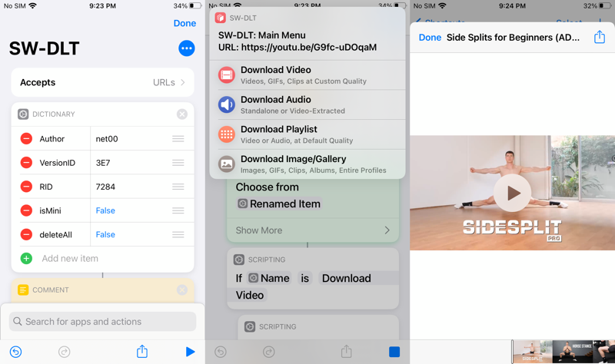Tap the undo icon in left toolbar
This screenshot has width=615, height=364.
pos(15,352)
